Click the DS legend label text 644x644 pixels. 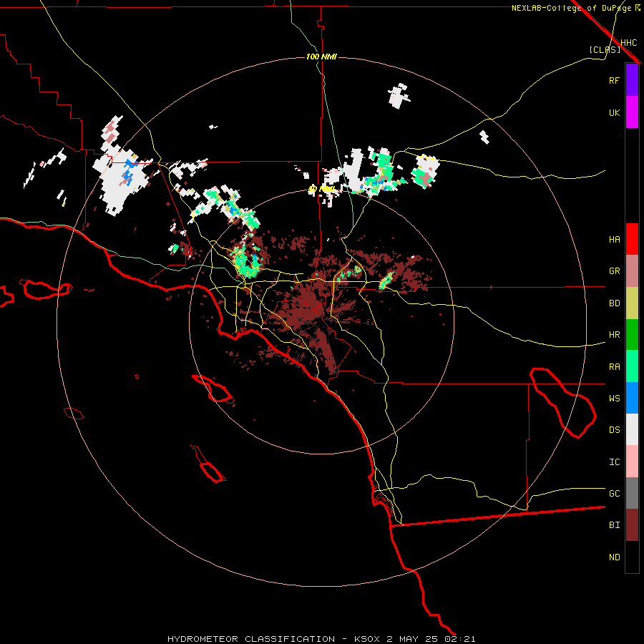point(614,430)
